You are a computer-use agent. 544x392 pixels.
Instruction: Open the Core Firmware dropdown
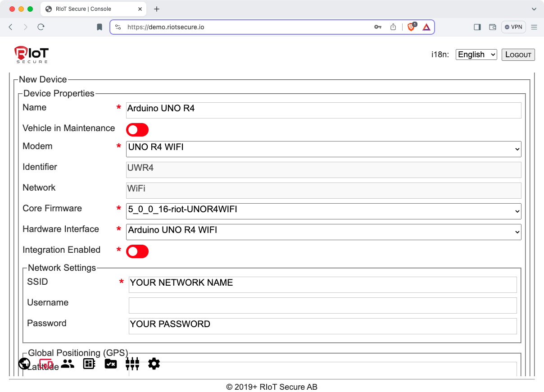323,211
